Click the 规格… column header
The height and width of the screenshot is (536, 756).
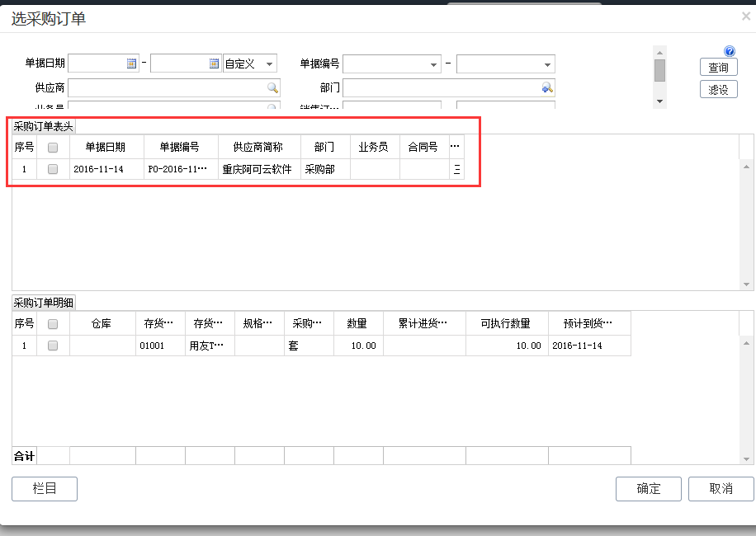pos(259,323)
